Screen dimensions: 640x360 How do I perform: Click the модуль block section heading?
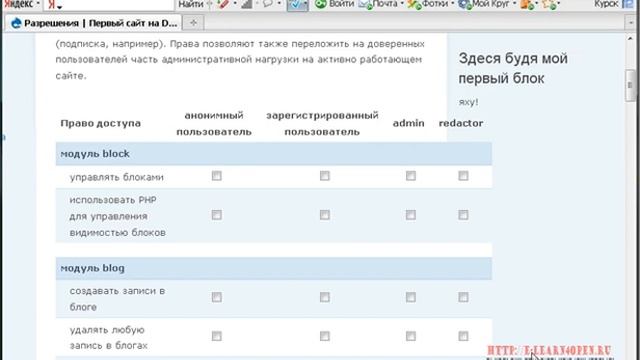coord(95,154)
